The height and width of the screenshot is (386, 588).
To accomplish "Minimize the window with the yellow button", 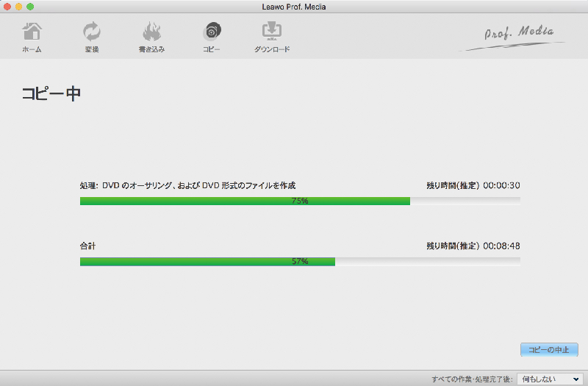I will (x=19, y=7).
